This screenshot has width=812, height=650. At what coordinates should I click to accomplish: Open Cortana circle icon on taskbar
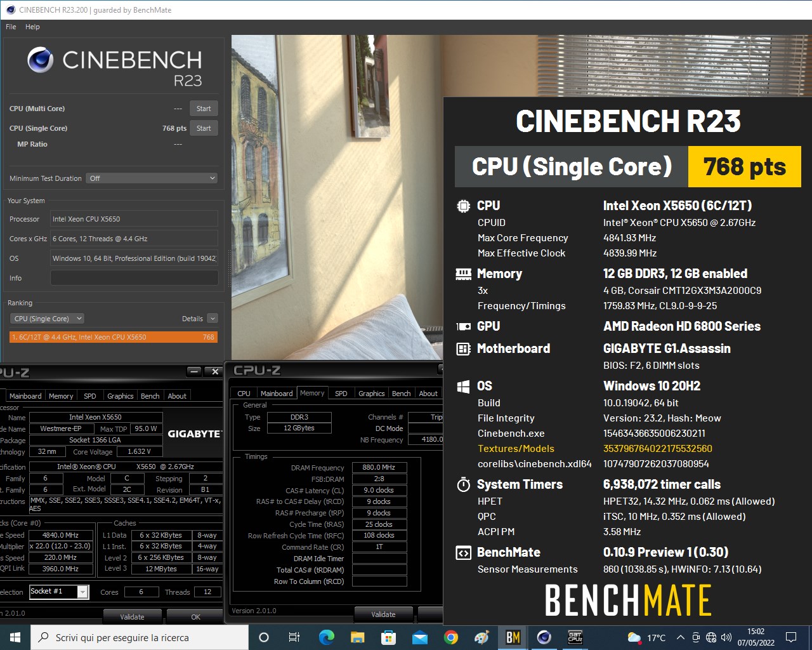point(264,637)
